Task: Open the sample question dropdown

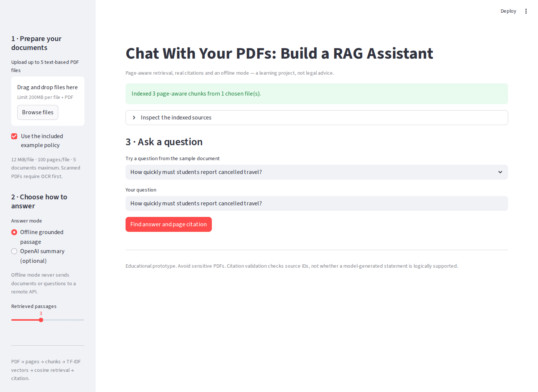Action: point(317,172)
